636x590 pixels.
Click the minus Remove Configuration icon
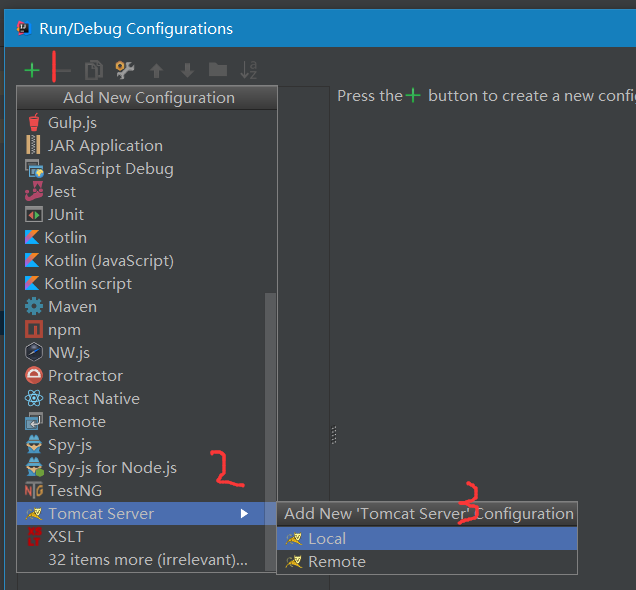[x=63, y=71]
